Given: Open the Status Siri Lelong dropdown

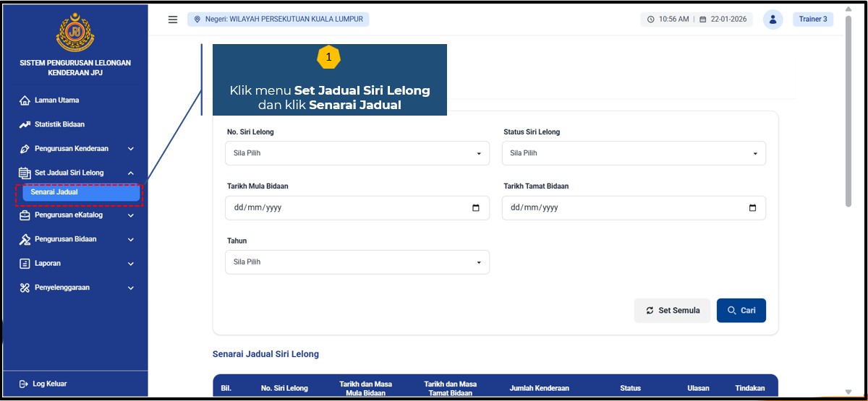Looking at the screenshot, I should click(x=634, y=153).
